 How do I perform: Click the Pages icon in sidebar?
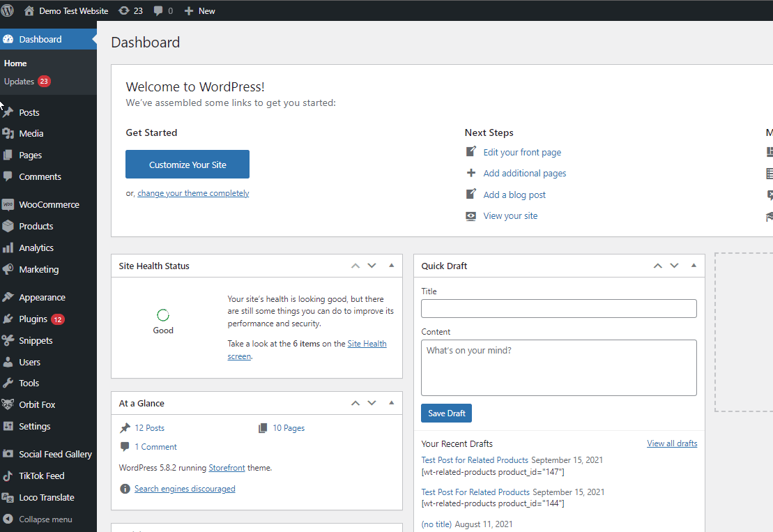coord(8,155)
